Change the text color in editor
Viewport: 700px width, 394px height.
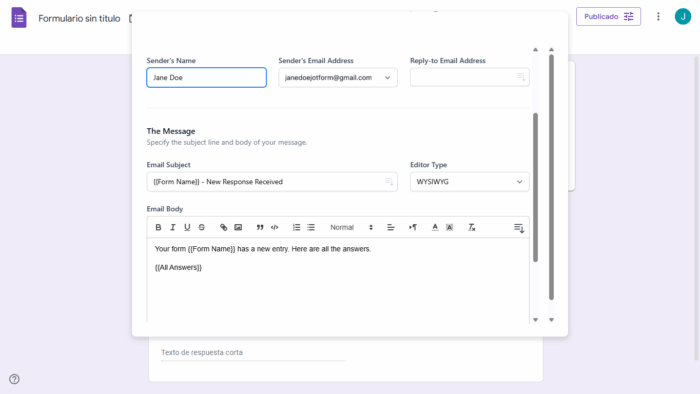tap(435, 228)
